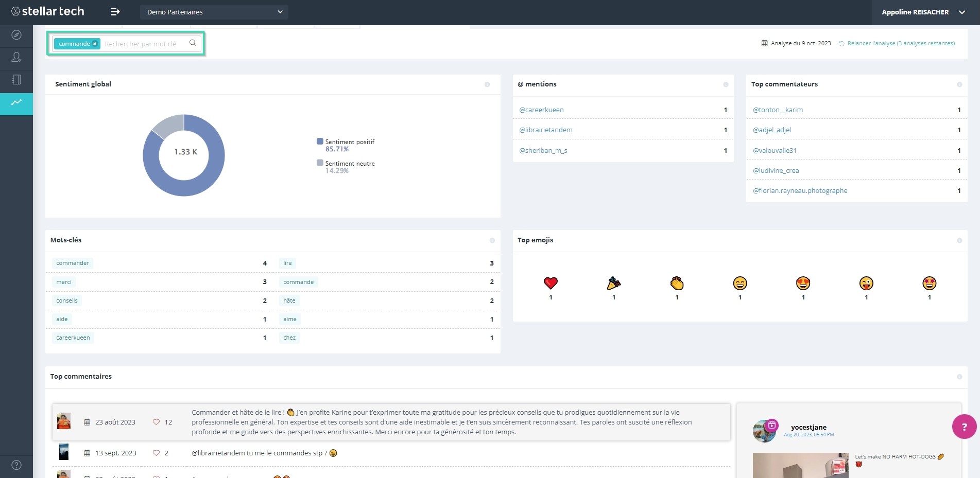This screenshot has width=980, height=478.
Task: Open avatar of the 23 août 2023 comment
Action: 64,421
